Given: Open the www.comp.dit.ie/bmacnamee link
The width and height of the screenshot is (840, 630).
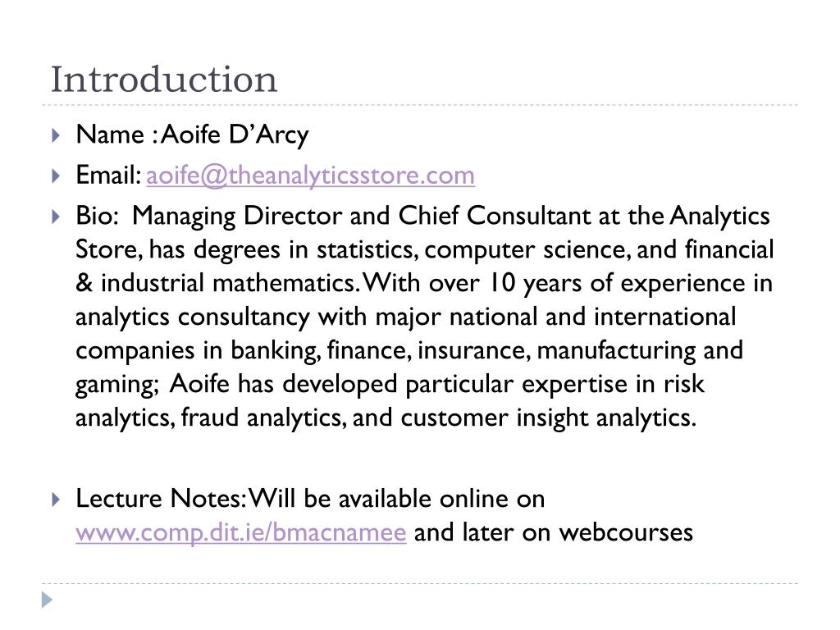Looking at the screenshot, I should (x=241, y=532).
